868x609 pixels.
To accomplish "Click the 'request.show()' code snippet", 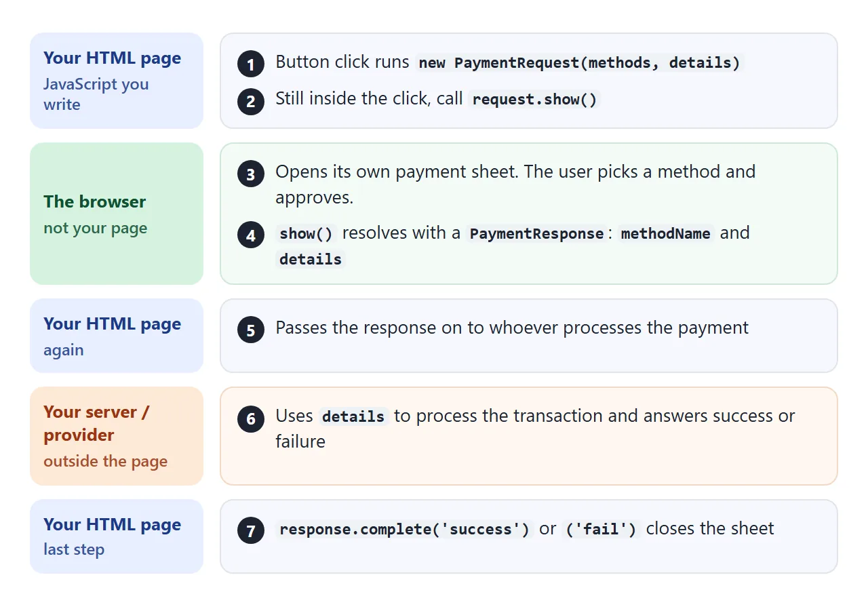I will pos(534,100).
